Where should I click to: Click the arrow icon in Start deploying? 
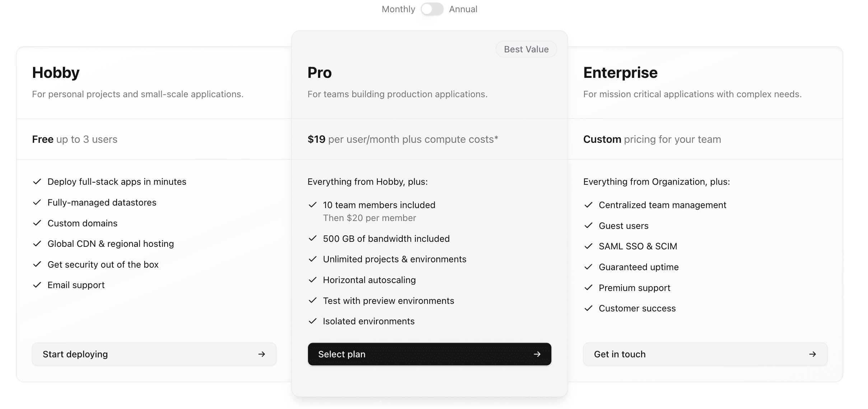262,354
